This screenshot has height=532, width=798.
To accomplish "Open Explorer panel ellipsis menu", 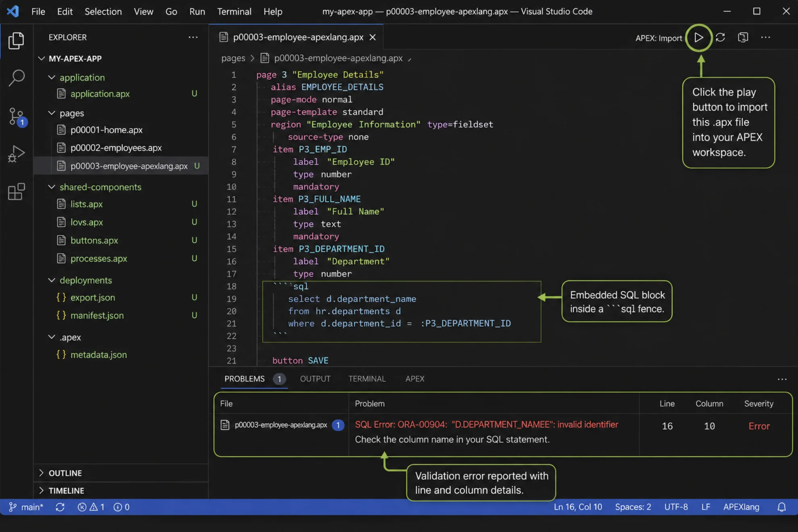I will [193, 37].
